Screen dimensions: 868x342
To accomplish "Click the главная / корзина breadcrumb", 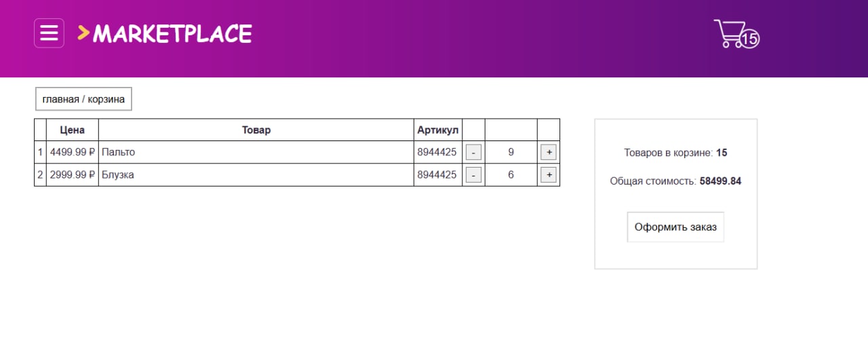I will click(x=83, y=99).
